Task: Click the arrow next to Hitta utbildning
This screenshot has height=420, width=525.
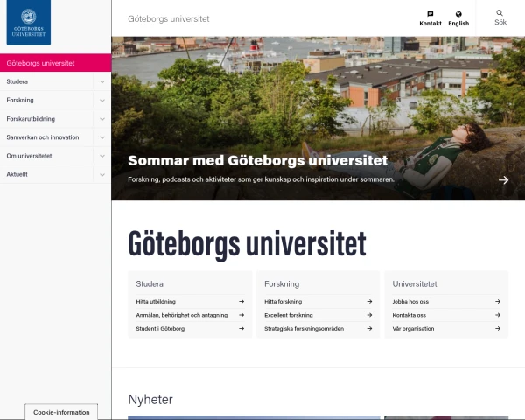Action: pos(241,301)
